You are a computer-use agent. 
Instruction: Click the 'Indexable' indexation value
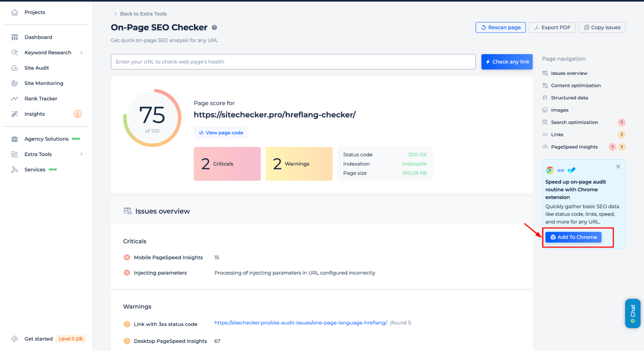[414, 164]
